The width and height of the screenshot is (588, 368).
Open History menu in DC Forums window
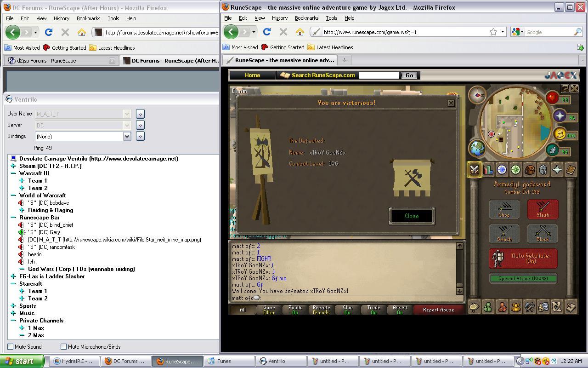point(61,18)
